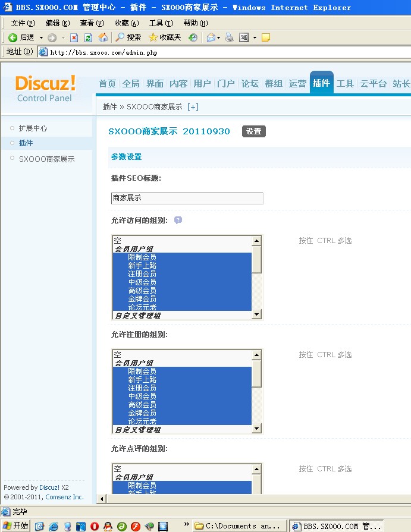The width and height of the screenshot is (411, 532).
Task: Switch to the 用户 tab
Action: tap(202, 83)
